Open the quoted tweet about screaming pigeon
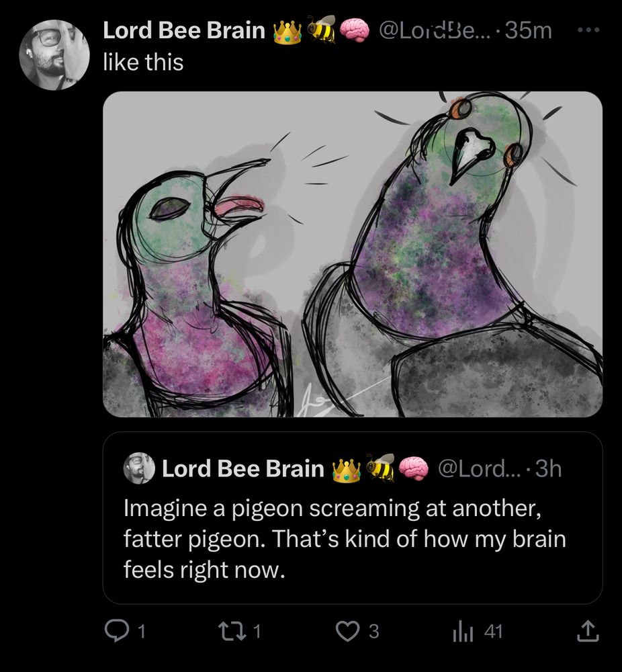 point(353,517)
